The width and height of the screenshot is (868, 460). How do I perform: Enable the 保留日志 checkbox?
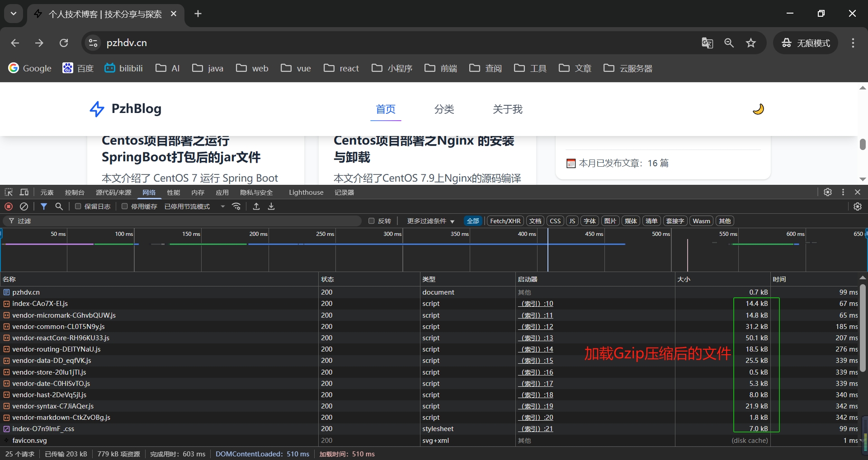[x=78, y=207]
